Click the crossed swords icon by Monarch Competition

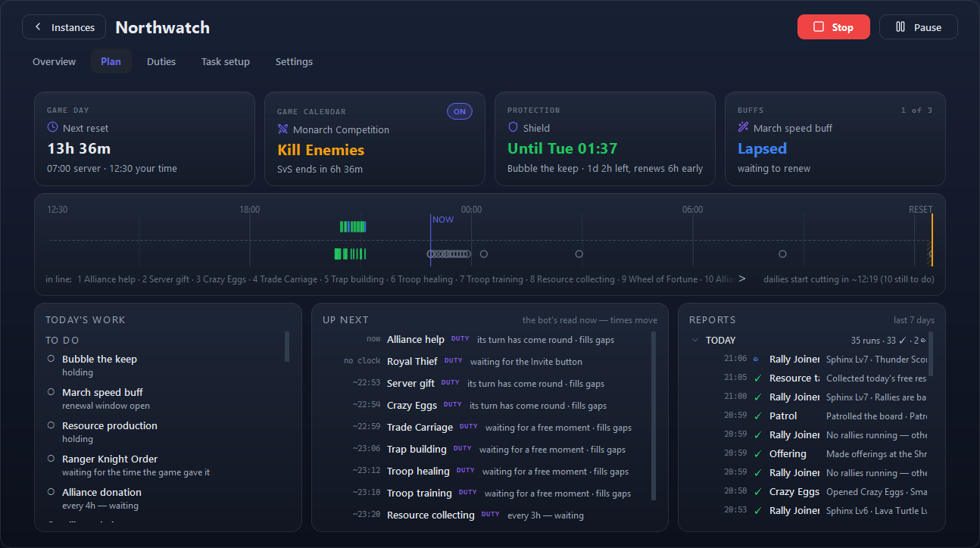[283, 129]
